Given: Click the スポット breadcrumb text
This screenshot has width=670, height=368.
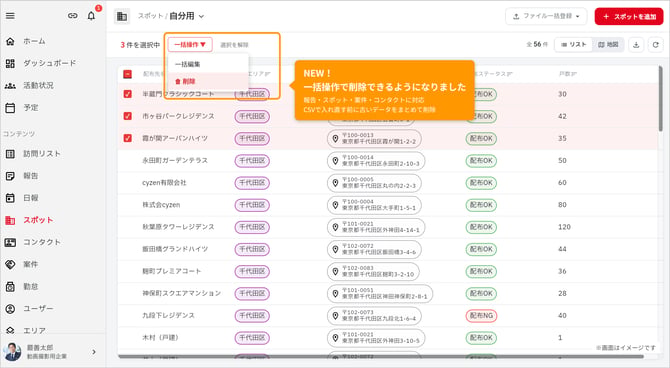Looking at the screenshot, I should [150, 16].
